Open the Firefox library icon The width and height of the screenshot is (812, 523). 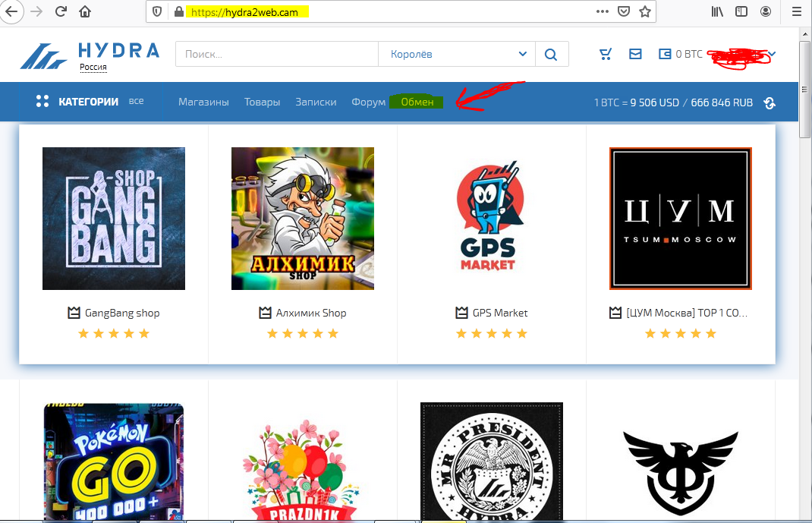tap(717, 11)
